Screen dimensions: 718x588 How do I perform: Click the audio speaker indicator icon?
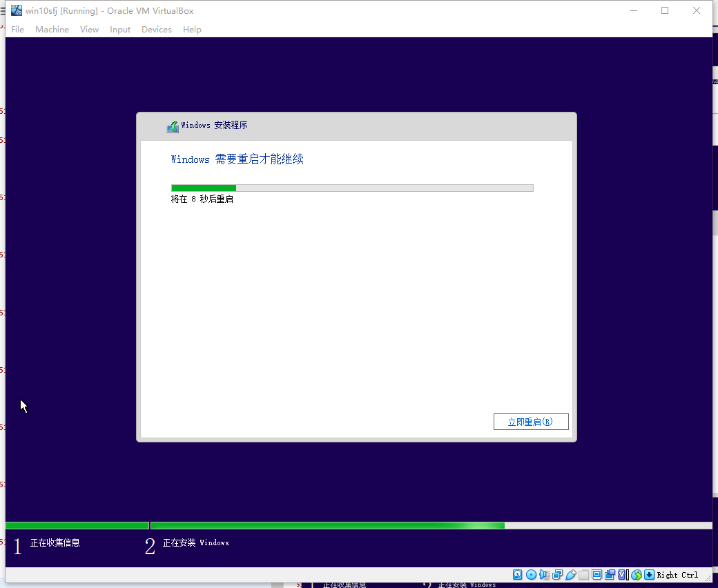[544, 575]
